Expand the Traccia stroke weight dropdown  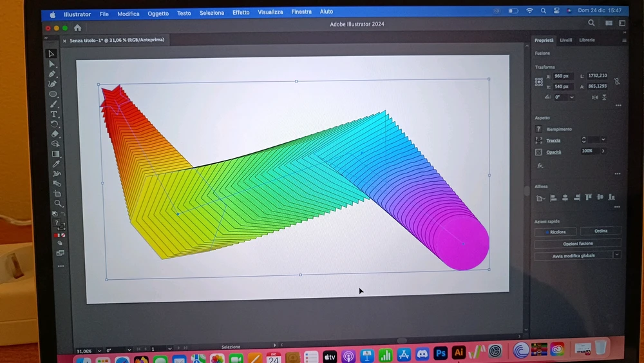pyautogui.click(x=603, y=140)
